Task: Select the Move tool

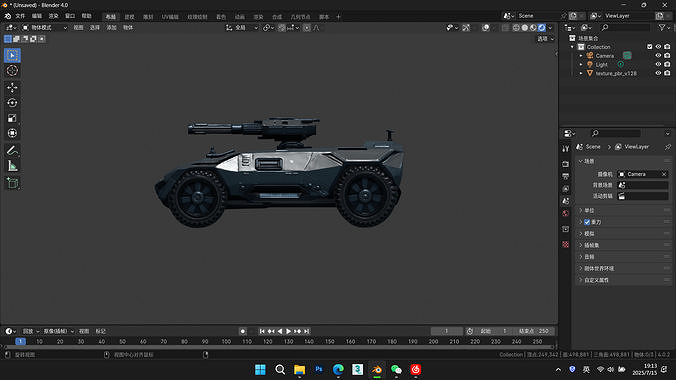Action: 12,88
